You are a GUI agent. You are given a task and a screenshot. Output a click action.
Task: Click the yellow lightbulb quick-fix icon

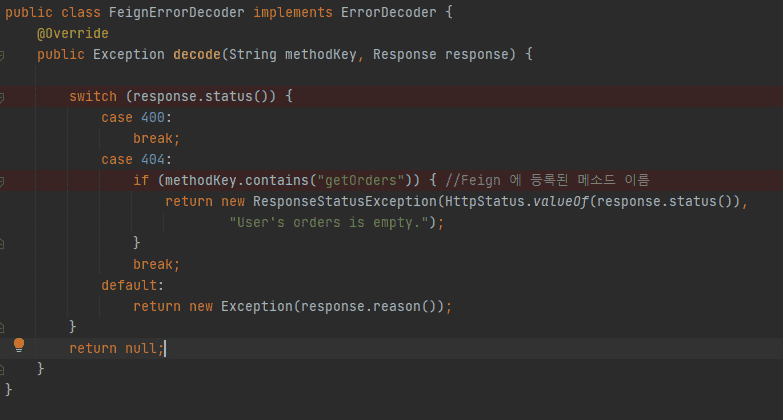[19, 345]
